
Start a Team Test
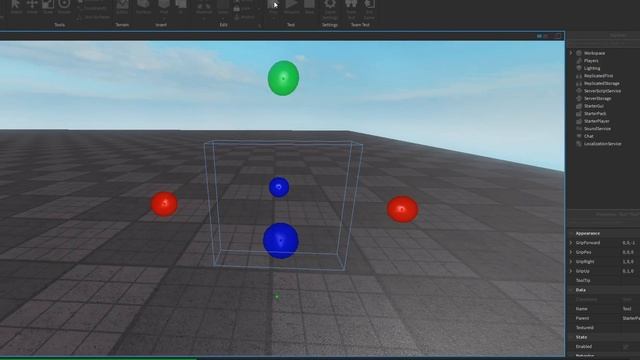coord(351,9)
